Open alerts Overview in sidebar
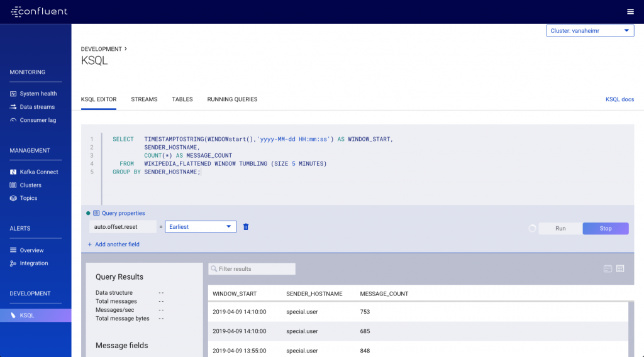The width and height of the screenshot is (644, 357). tap(31, 250)
